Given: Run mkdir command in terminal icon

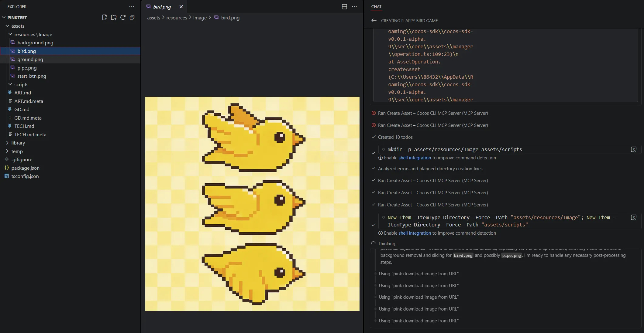Looking at the screenshot, I should (x=633, y=149).
